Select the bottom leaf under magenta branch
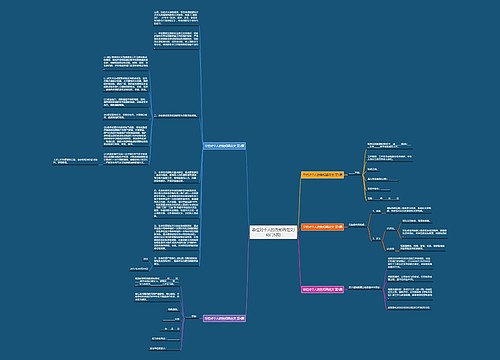 pos(409,308)
